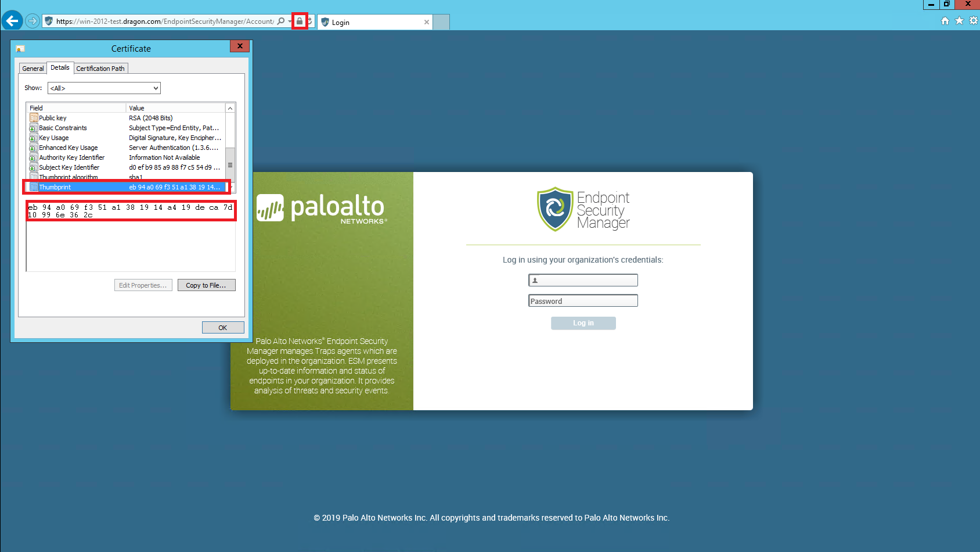980x552 pixels.
Task: Open the padlock security report icon
Action: coord(300,21)
